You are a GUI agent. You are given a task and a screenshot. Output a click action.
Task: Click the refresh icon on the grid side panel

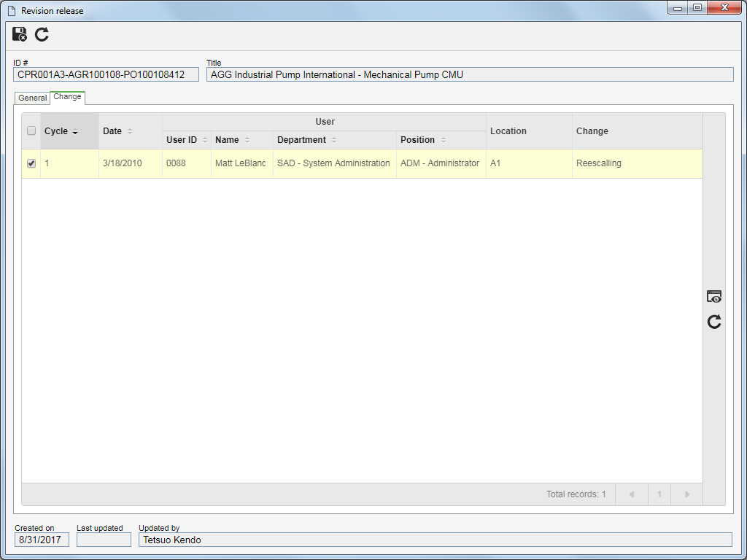[x=713, y=322]
